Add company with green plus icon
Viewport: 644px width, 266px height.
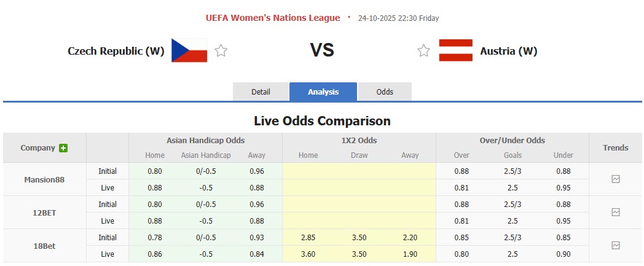[63, 148]
